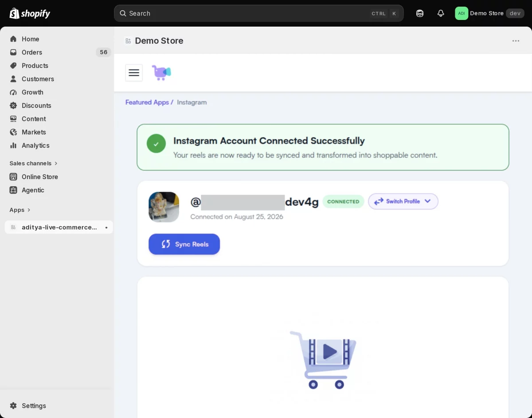Click the Orders count badge 56
This screenshot has height=418, width=532.
coord(103,52)
